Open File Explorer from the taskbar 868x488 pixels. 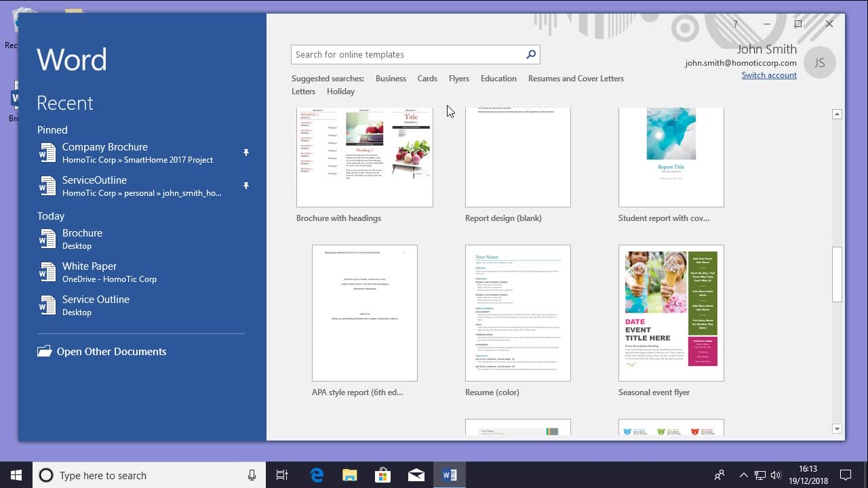coord(350,475)
